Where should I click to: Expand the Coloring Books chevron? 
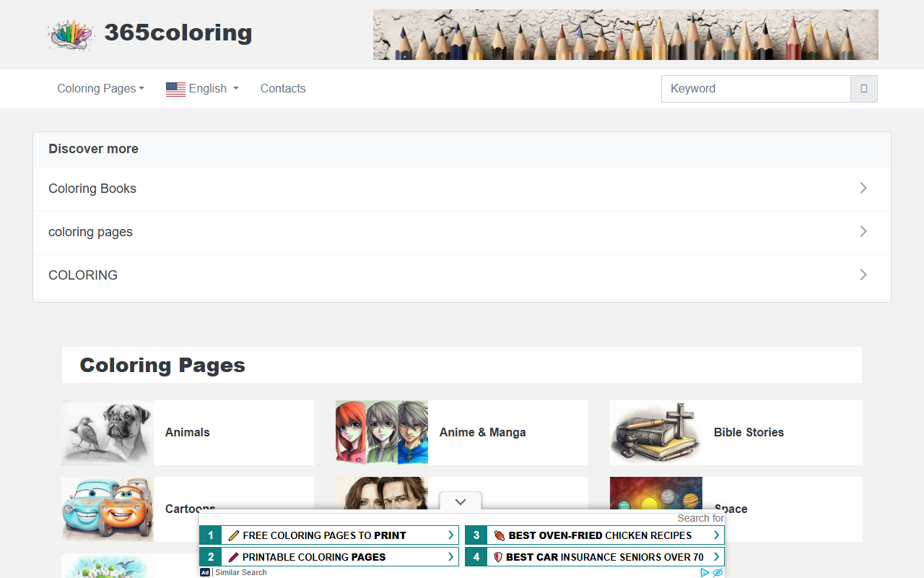click(x=863, y=188)
